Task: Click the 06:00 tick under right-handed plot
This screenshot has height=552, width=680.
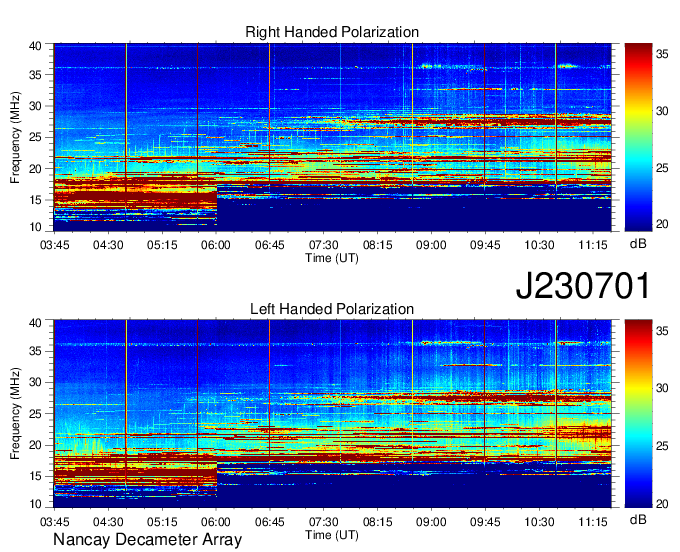Action: (x=216, y=245)
